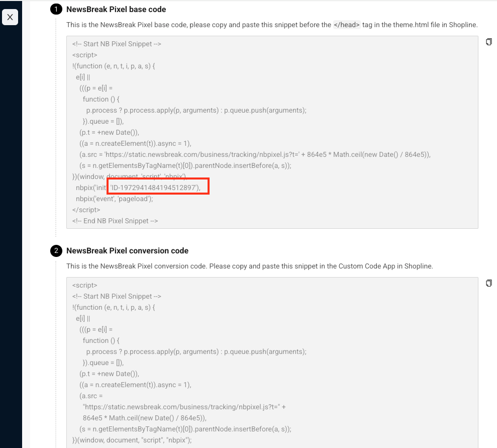Image resolution: width=497 pixels, height=448 pixels.
Task: Click the first Start NB Pixel Snippet comment
Action: pyautogui.click(x=117, y=44)
